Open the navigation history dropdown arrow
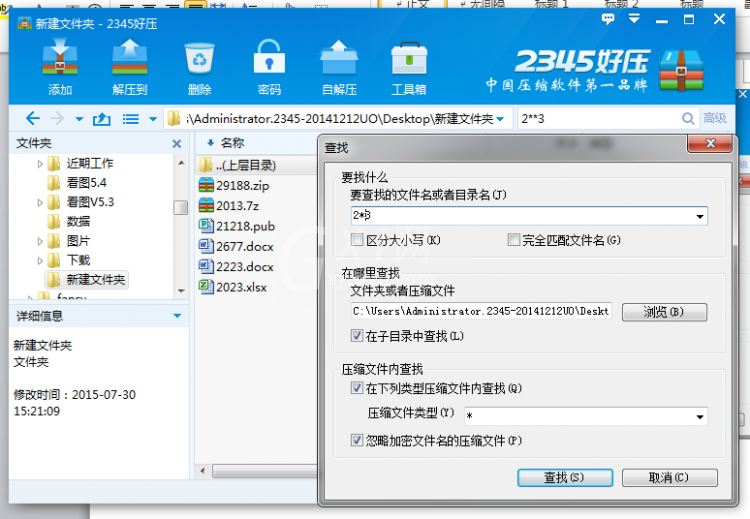Viewport: 750px width, 519px height. click(79, 119)
